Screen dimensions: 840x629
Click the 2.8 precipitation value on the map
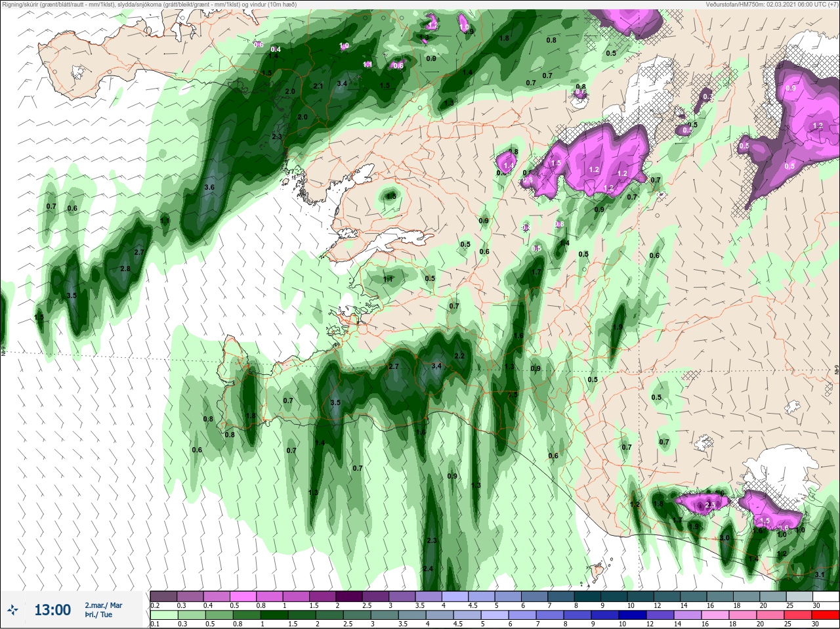pos(125,269)
